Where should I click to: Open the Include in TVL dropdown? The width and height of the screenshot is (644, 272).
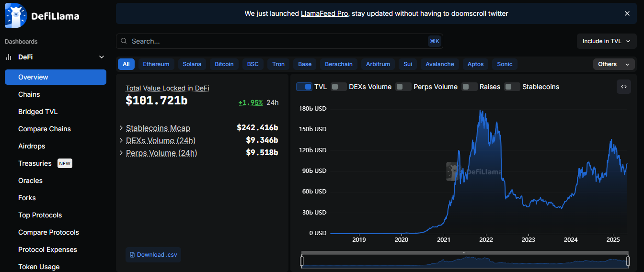tap(606, 41)
